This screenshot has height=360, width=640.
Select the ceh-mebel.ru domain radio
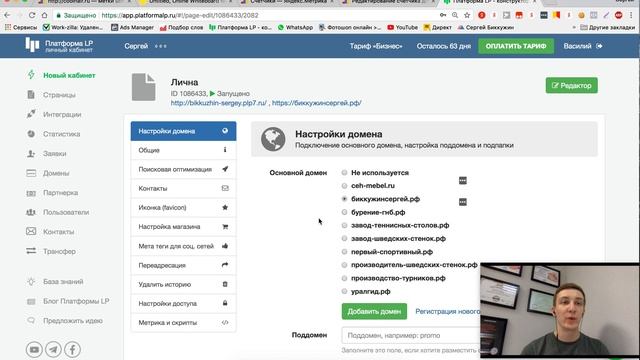point(344,186)
